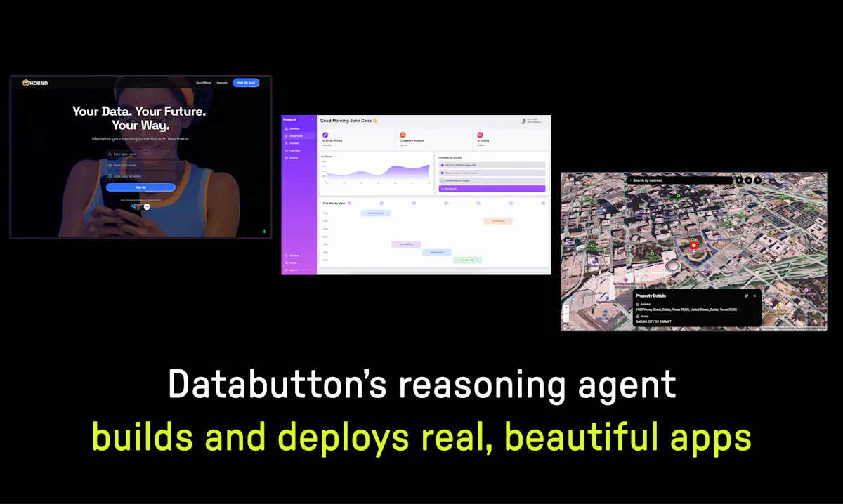Close the Property Details panel

point(754,296)
